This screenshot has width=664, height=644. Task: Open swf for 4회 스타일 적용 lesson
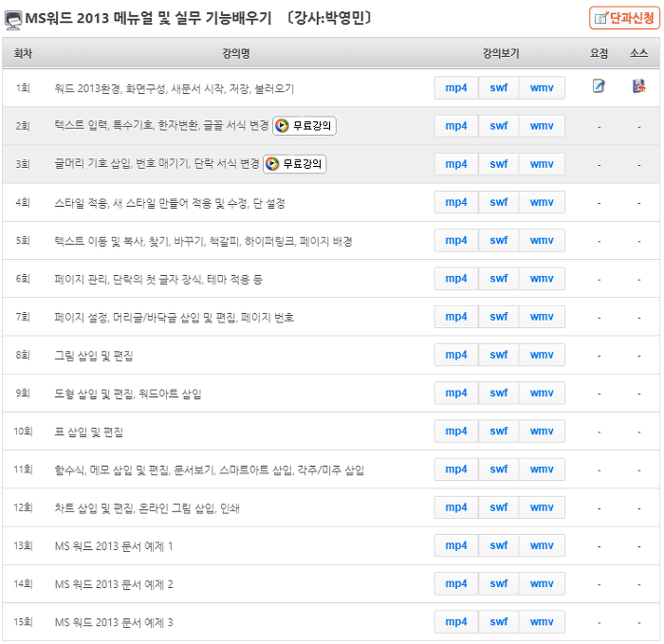[x=498, y=202]
